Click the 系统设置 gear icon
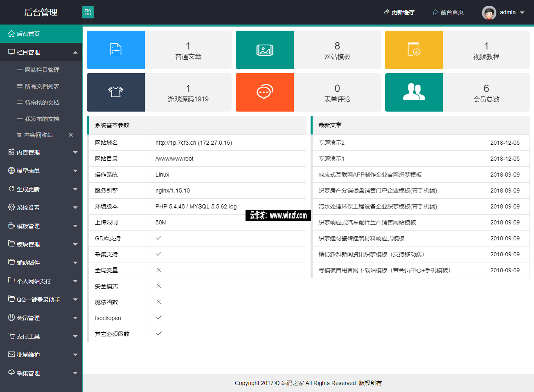534x392 pixels. tap(11, 207)
